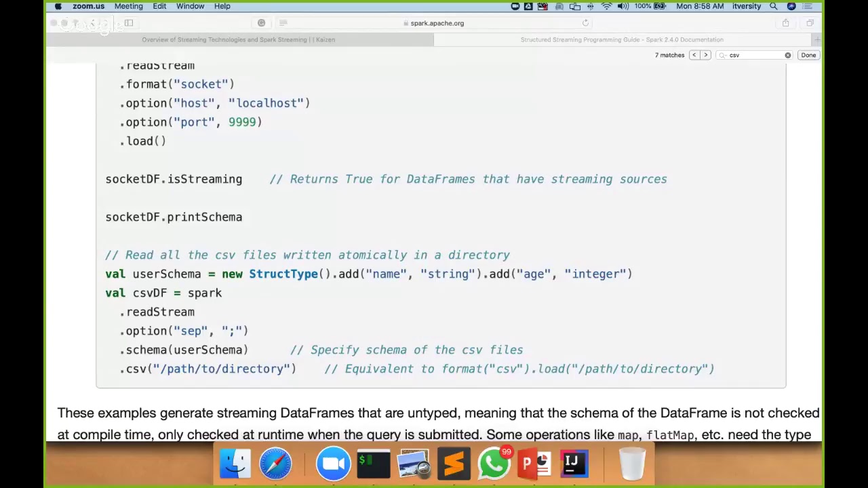Viewport: 868px width, 488px height.
Task: Click the battery status in menu bar
Action: (650, 6)
